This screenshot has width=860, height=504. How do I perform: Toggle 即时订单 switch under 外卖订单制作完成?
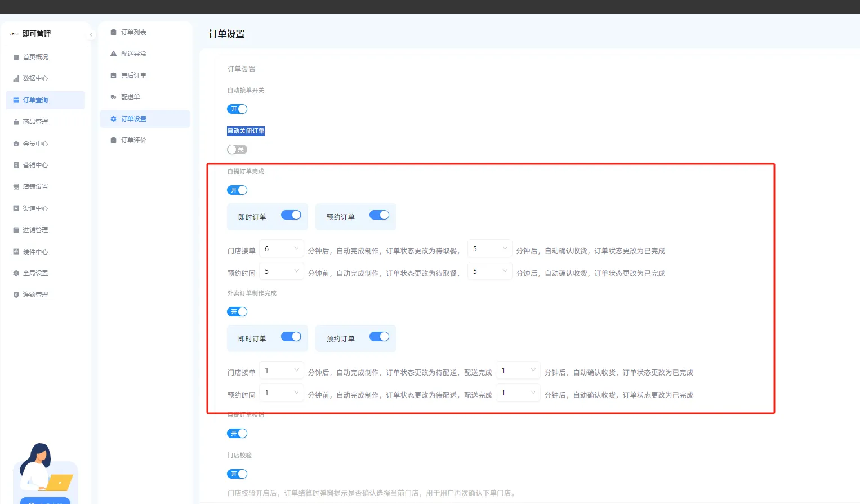click(x=291, y=337)
